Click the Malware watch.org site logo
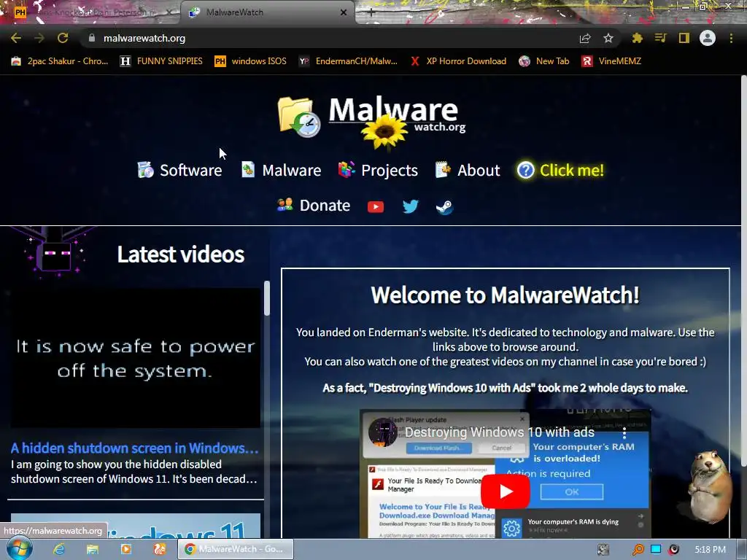 pos(371,119)
